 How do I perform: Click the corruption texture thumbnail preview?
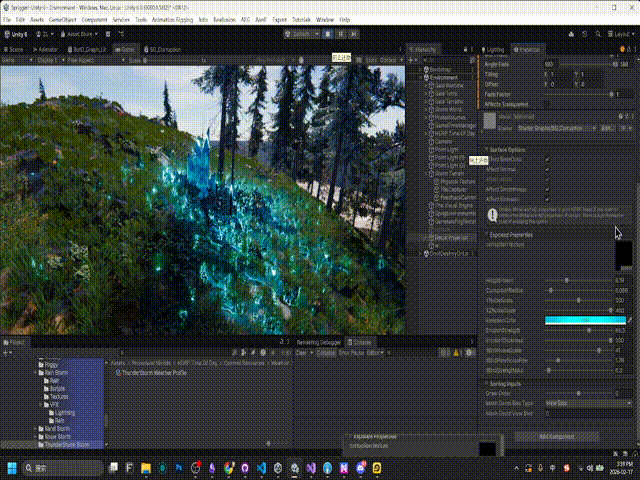click(x=622, y=254)
